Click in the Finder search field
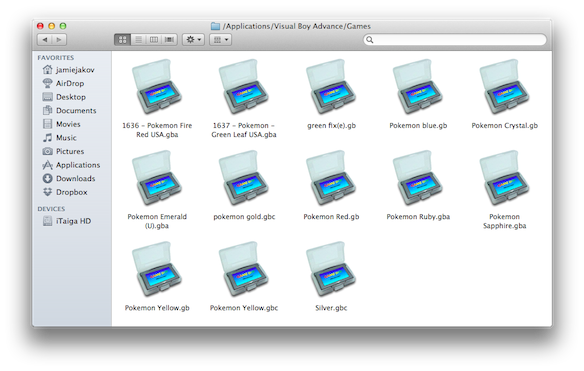584x371 pixels. tap(455, 39)
